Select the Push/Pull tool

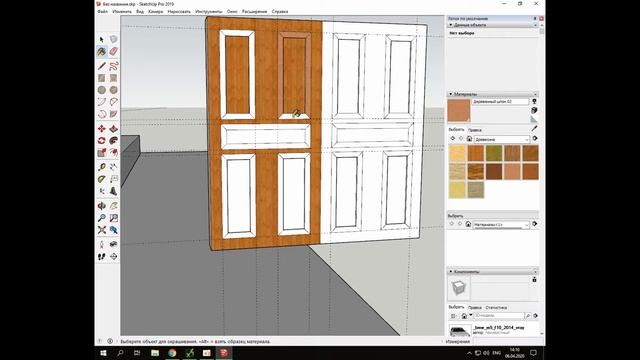pos(113,129)
